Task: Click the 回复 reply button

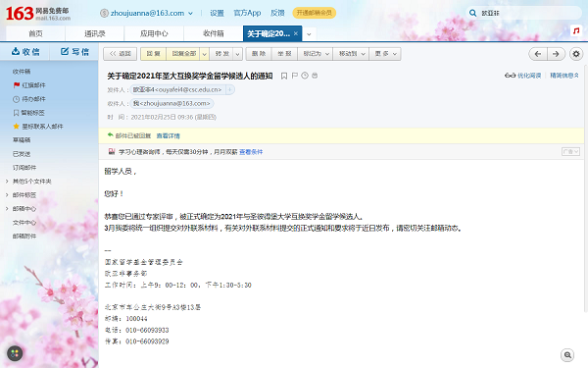Action: (153, 54)
